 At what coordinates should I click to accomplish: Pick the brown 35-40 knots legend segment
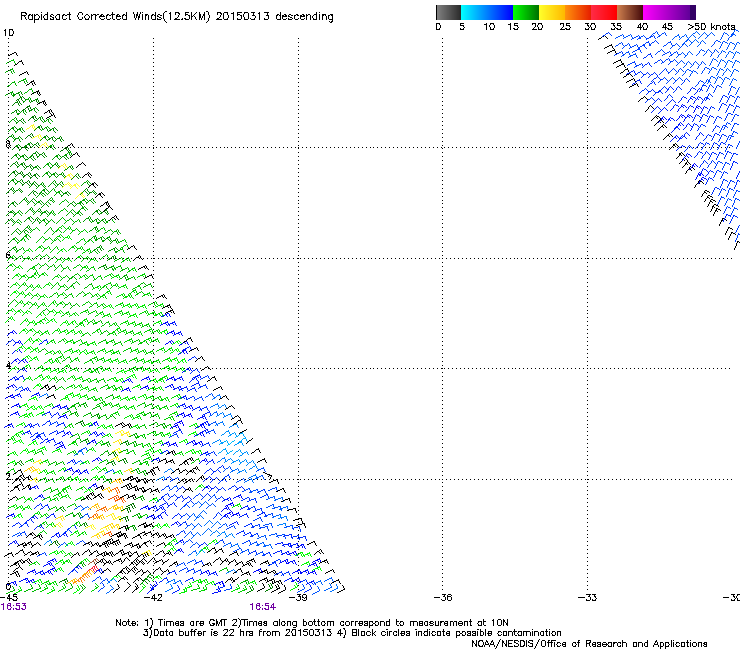(630, 12)
